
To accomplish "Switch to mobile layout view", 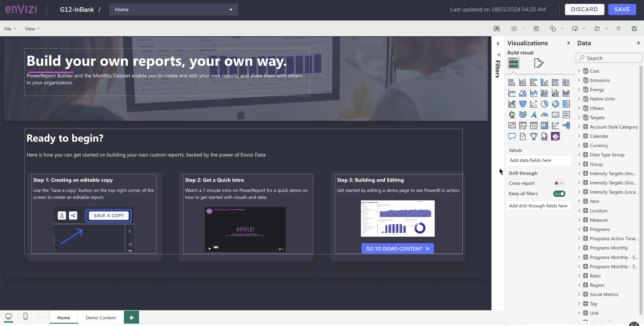I will point(25,316).
